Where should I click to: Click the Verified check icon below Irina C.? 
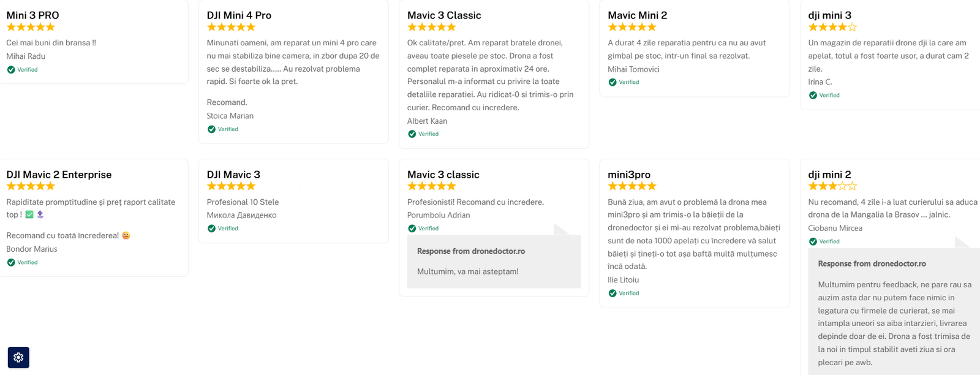(x=813, y=96)
